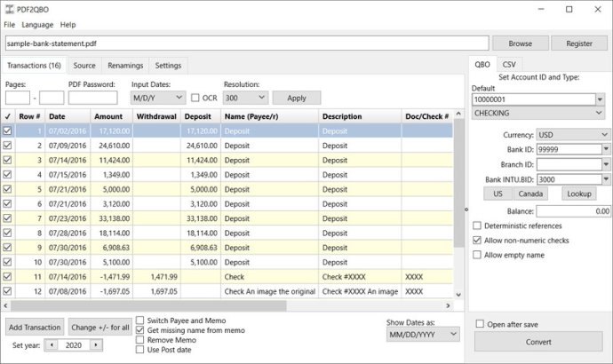The image size is (613, 364).
Task: Click the Doc/Check # column header
Action: [x=427, y=116]
